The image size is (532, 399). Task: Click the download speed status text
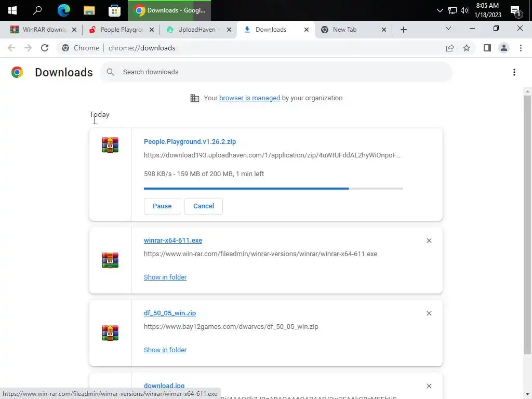[204, 174]
